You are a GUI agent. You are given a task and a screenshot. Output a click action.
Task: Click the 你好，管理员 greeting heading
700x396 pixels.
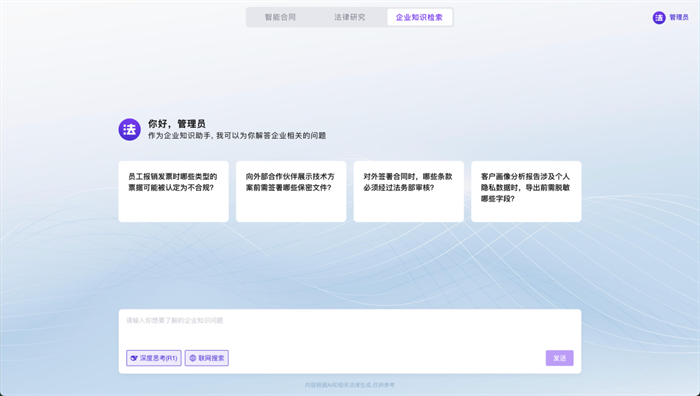pos(177,124)
